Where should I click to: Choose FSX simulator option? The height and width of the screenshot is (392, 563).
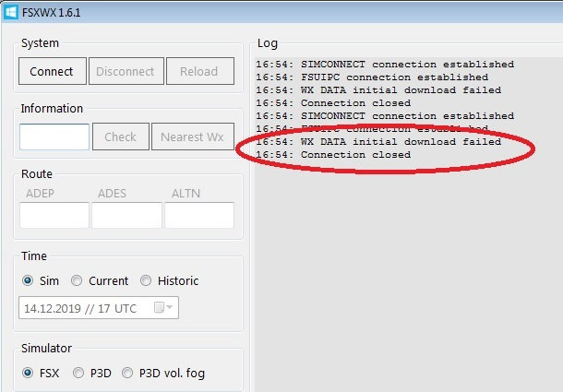(28, 373)
